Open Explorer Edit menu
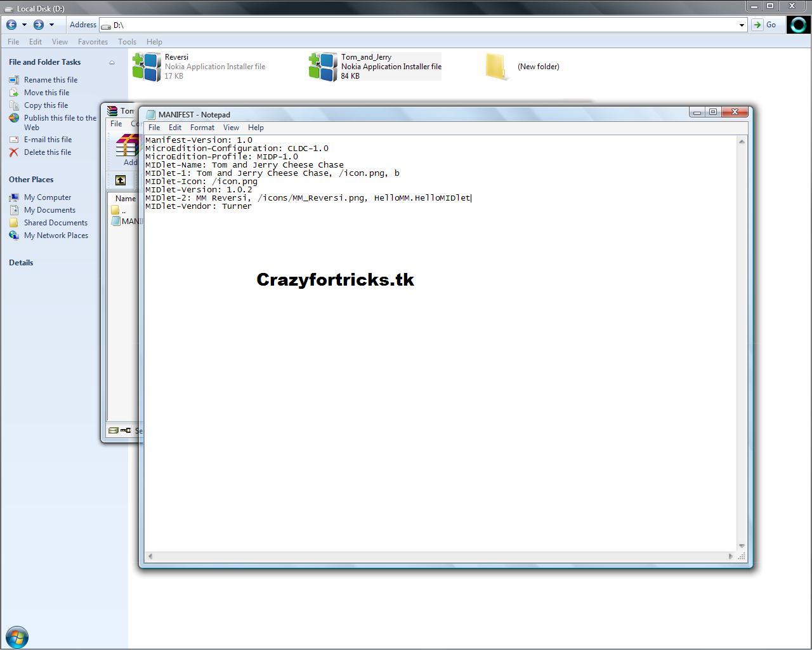 click(36, 42)
